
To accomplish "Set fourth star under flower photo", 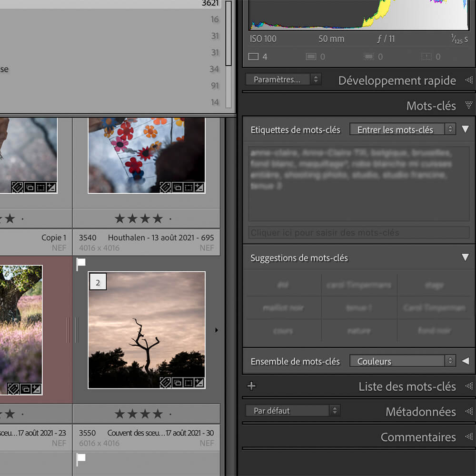I will (158, 218).
